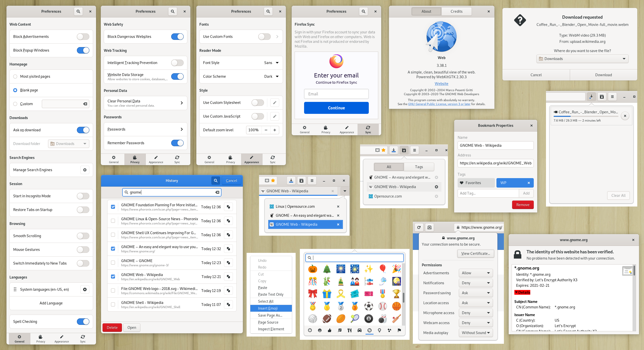Click the Add Tag input field

coord(488,193)
